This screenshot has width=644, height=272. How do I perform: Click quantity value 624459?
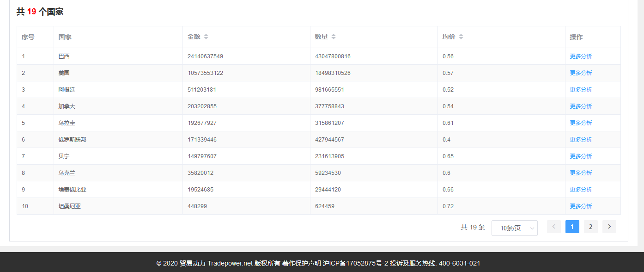[325, 206]
